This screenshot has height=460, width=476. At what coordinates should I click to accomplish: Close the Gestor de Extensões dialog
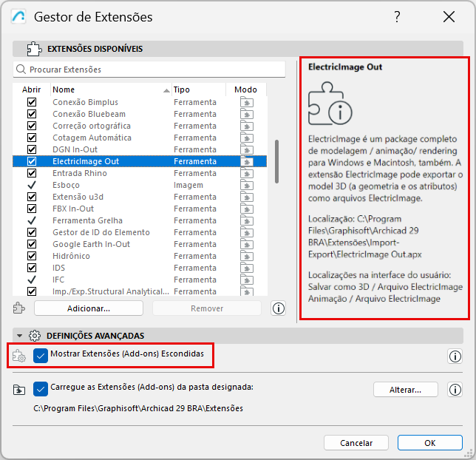pyautogui.click(x=449, y=17)
